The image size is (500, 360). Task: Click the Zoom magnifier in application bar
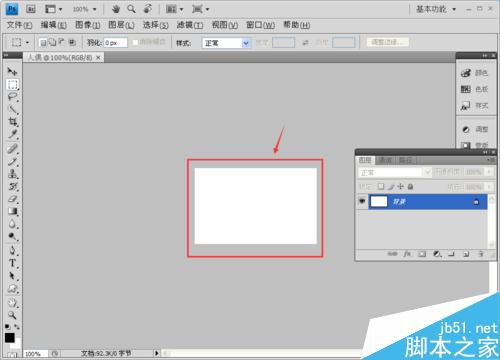131,9
